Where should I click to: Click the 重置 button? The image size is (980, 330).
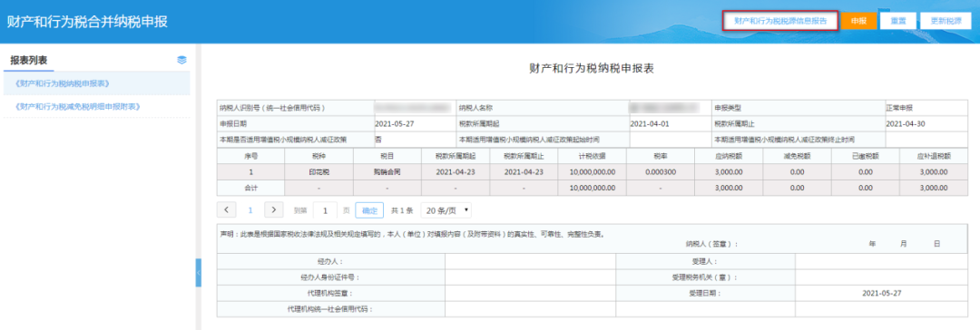click(x=898, y=21)
